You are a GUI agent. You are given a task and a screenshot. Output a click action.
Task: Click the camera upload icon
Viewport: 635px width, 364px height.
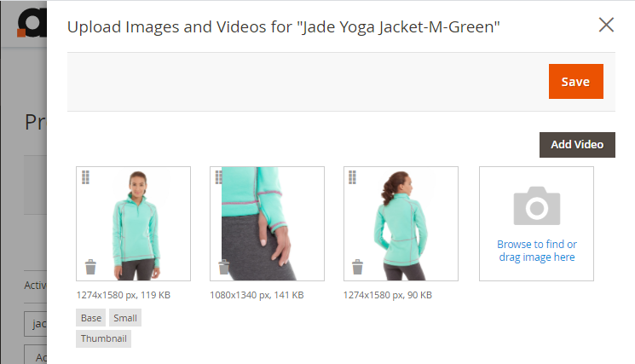coord(537,206)
